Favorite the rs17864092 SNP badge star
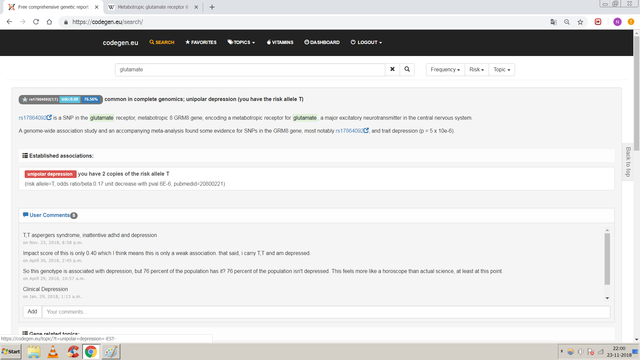This screenshot has height=360, width=640. click(24, 99)
